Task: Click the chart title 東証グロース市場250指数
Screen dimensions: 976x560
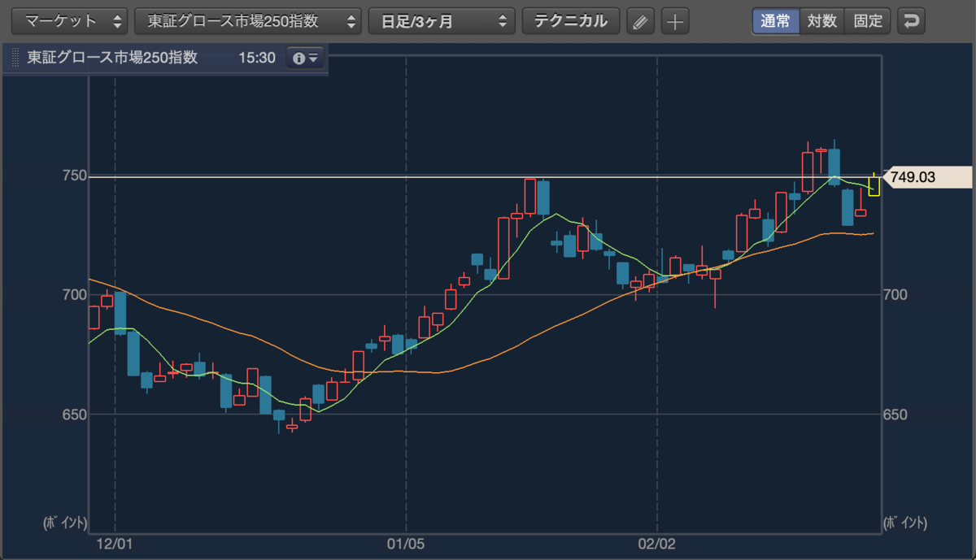Action: tap(112, 59)
